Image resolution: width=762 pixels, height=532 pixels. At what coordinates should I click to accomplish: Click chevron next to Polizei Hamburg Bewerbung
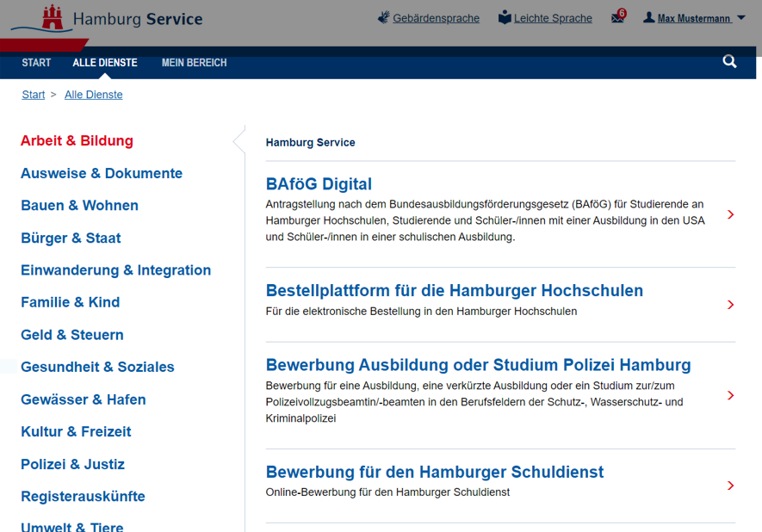[x=730, y=395]
